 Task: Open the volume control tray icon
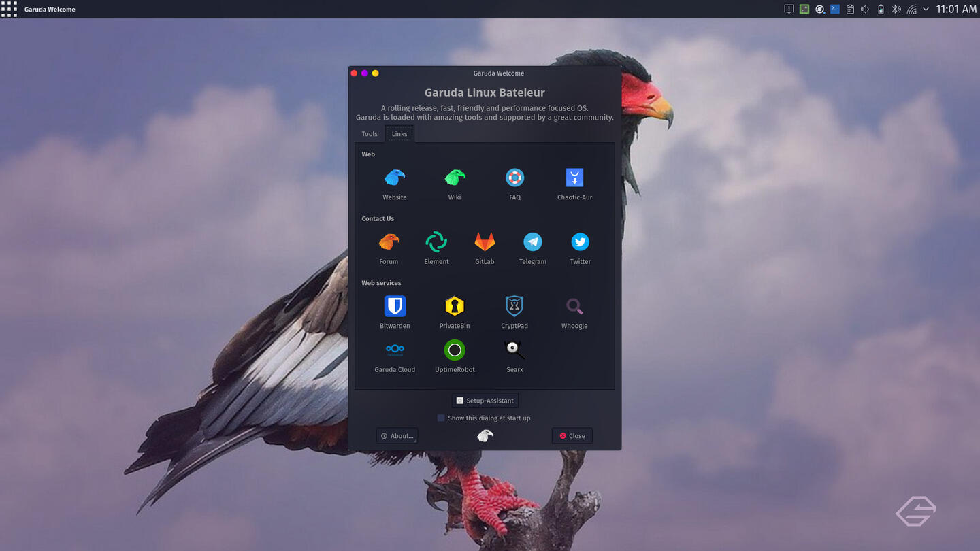pyautogui.click(x=865, y=10)
